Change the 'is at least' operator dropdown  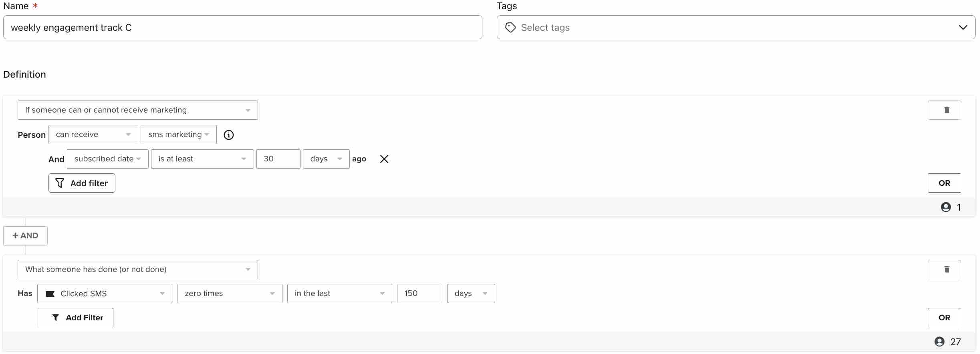(202, 159)
